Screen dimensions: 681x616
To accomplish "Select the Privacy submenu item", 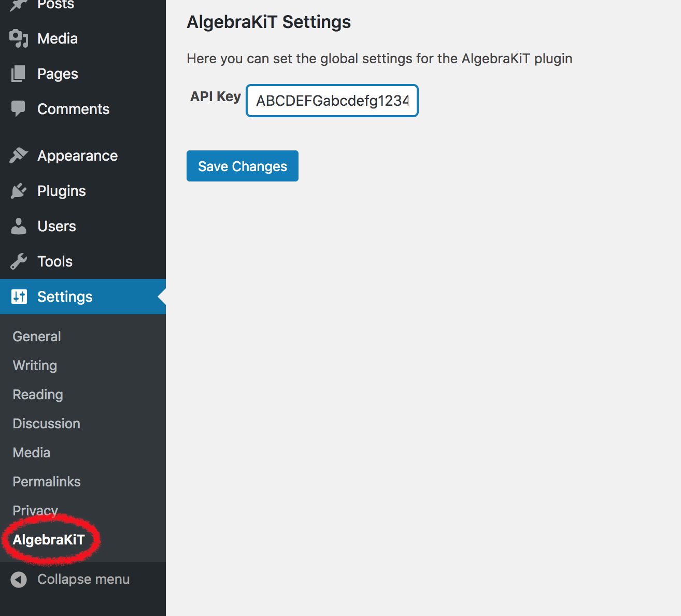I will 35,510.
